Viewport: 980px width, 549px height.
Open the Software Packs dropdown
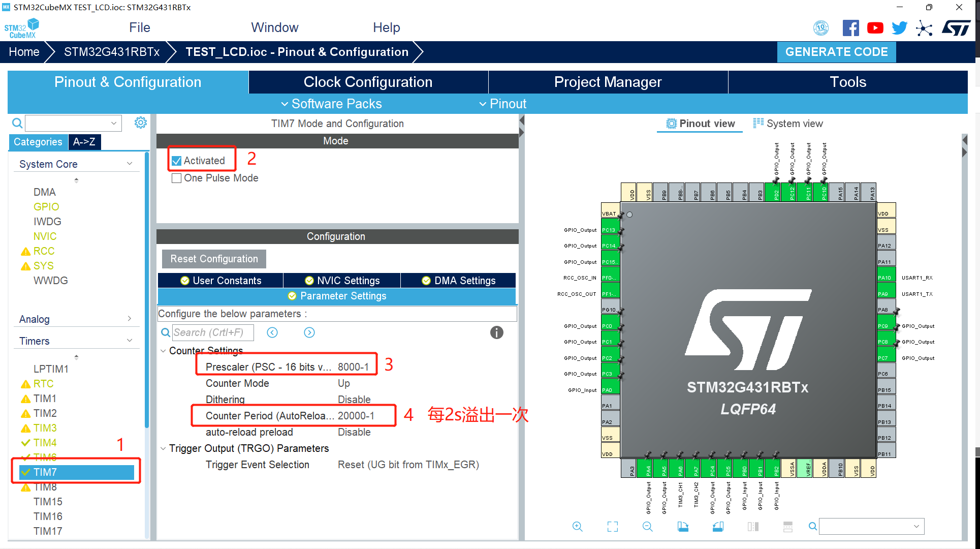(x=331, y=104)
